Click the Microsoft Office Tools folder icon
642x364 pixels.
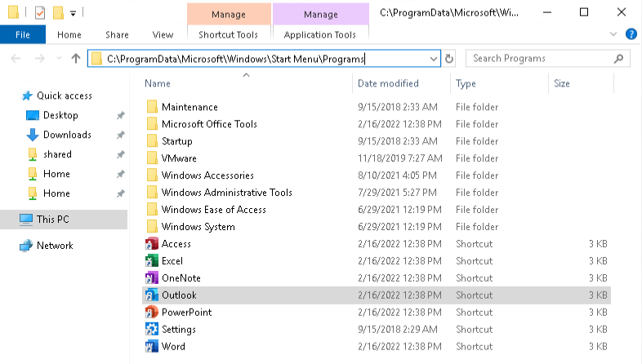pos(152,124)
